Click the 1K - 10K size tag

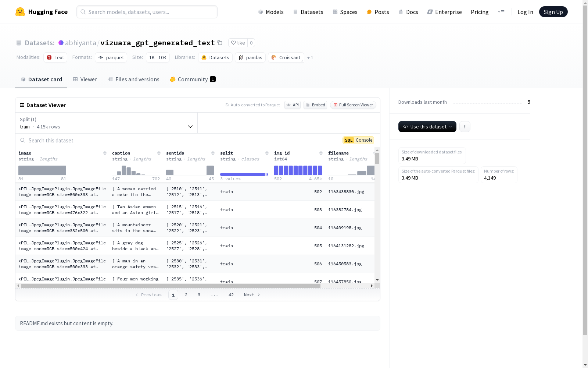158,57
